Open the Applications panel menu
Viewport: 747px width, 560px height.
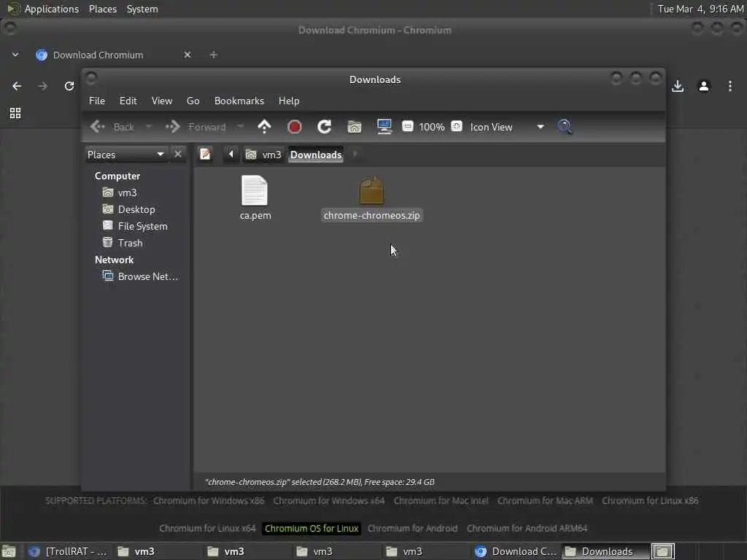point(52,9)
